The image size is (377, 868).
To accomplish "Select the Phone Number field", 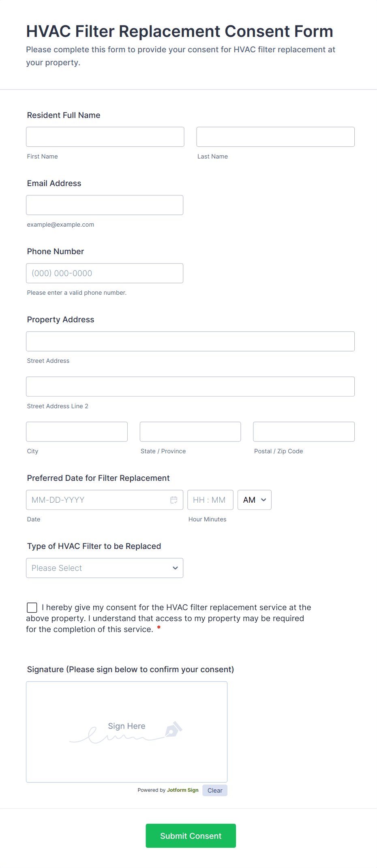I will (x=105, y=273).
